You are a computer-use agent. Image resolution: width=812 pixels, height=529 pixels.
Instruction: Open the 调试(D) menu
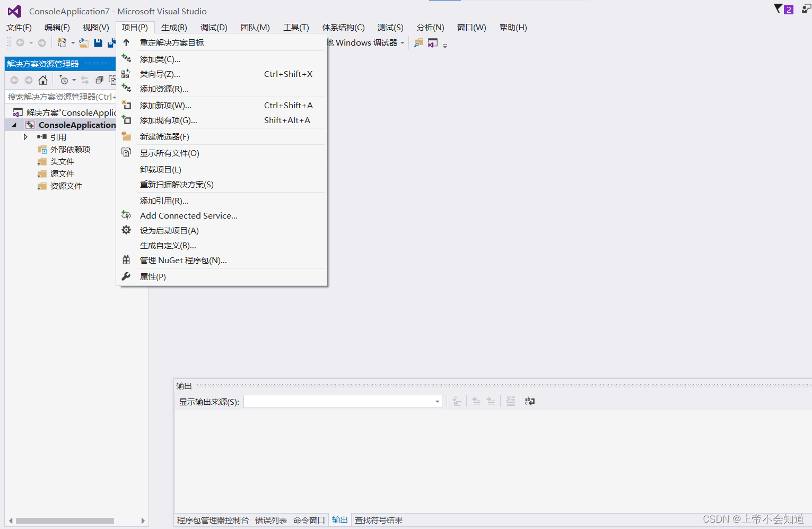[x=214, y=27]
